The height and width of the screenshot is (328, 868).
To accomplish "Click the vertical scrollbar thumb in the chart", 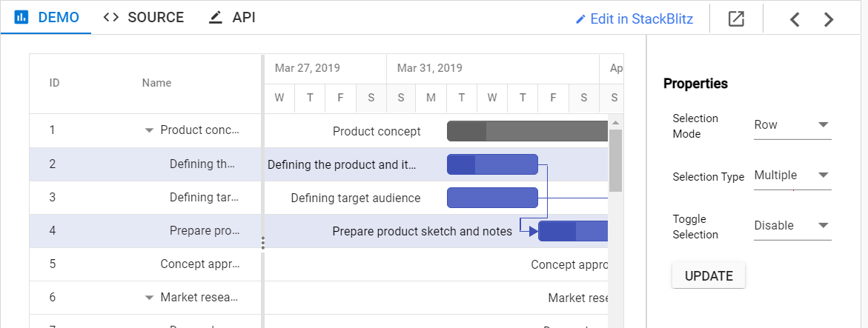I will coord(615,159).
